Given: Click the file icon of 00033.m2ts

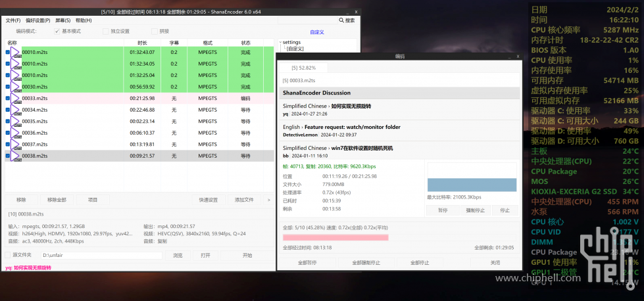Looking at the screenshot, I should tap(16, 99).
